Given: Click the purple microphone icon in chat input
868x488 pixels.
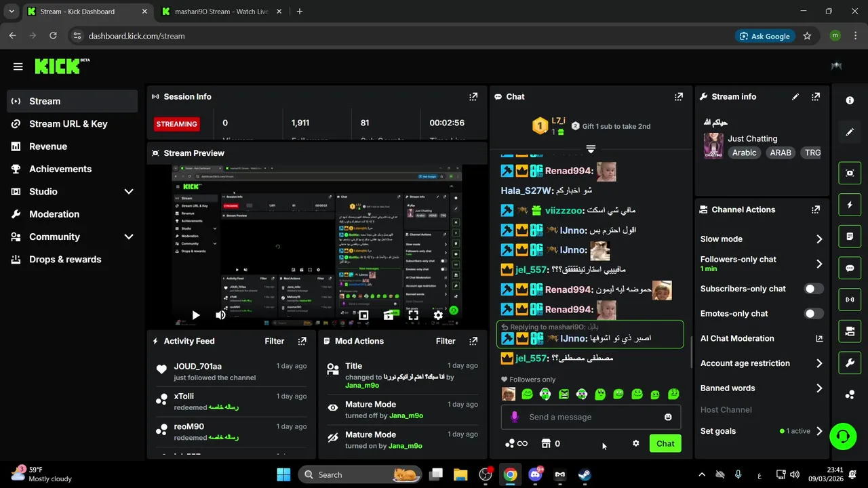Looking at the screenshot, I should 515,417.
